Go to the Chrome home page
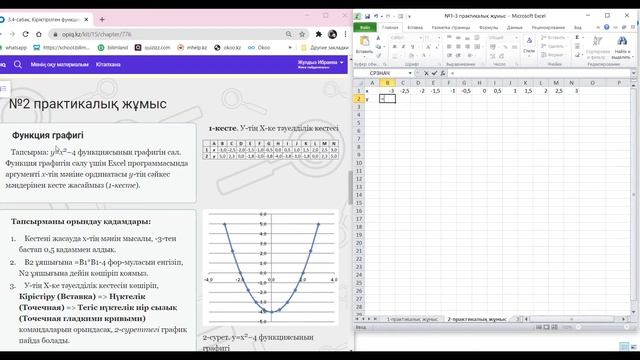640x360 pixels. click(x=39, y=34)
